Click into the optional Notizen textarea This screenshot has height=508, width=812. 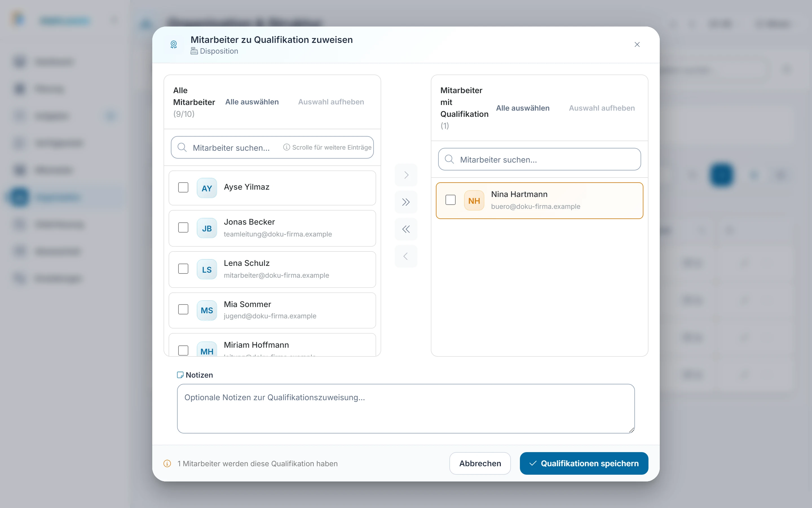pos(406,409)
